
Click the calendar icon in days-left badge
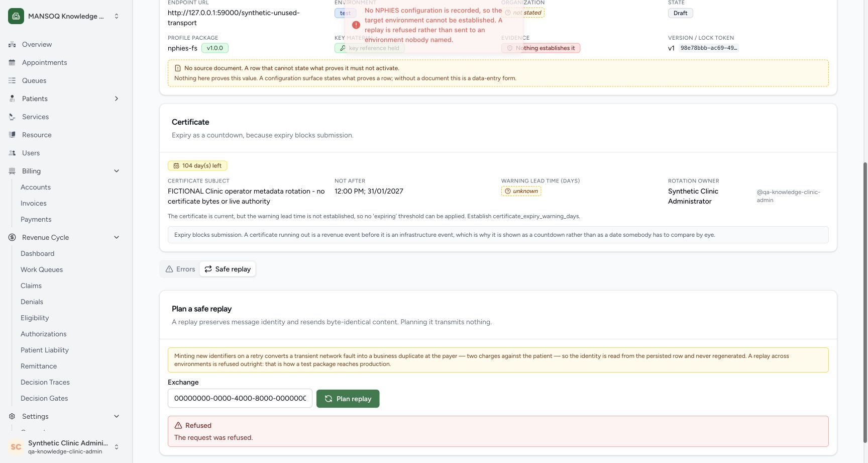tap(176, 165)
